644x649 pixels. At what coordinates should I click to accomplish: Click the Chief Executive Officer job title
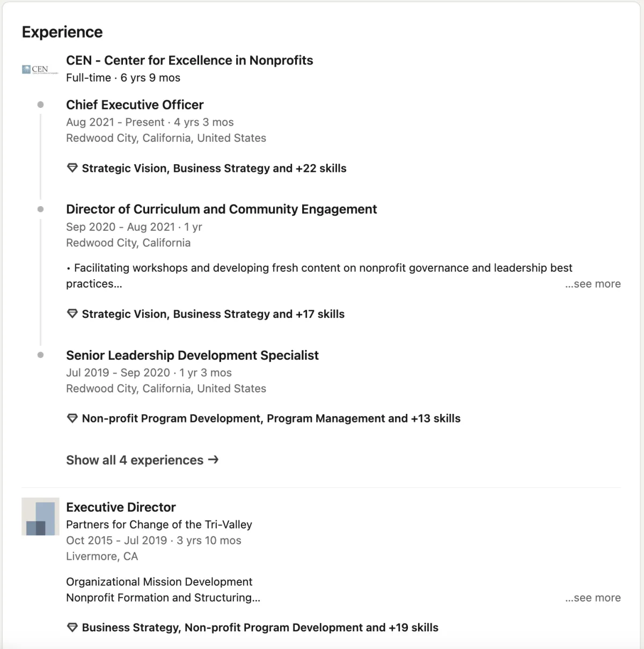135,105
